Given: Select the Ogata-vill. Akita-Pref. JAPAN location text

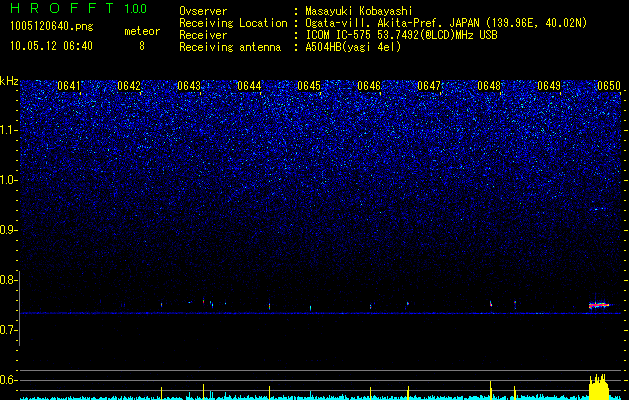Looking at the screenshot, I should (x=446, y=23).
